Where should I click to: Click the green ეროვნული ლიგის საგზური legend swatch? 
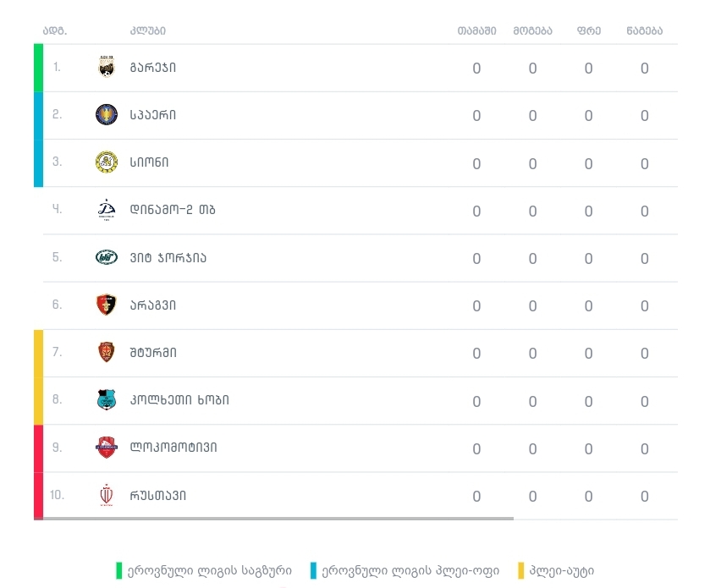(119, 571)
